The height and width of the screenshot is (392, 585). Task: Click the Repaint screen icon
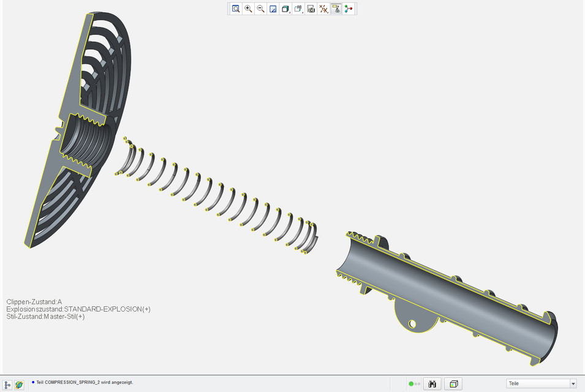click(x=273, y=9)
